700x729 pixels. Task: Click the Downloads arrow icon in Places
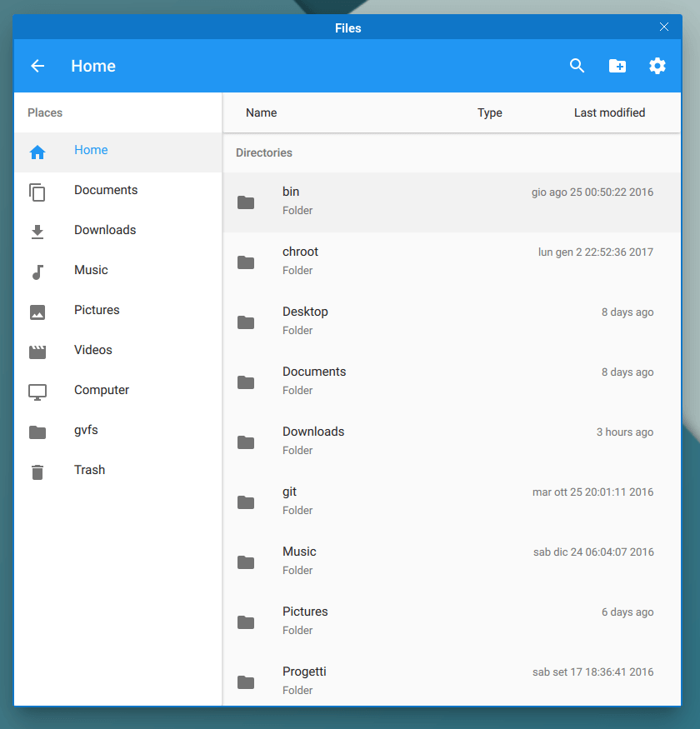tap(37, 232)
